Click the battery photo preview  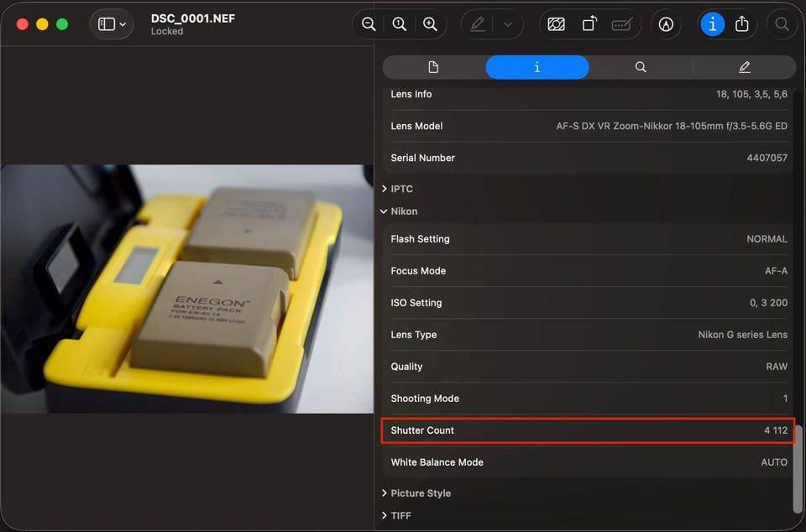point(187,289)
